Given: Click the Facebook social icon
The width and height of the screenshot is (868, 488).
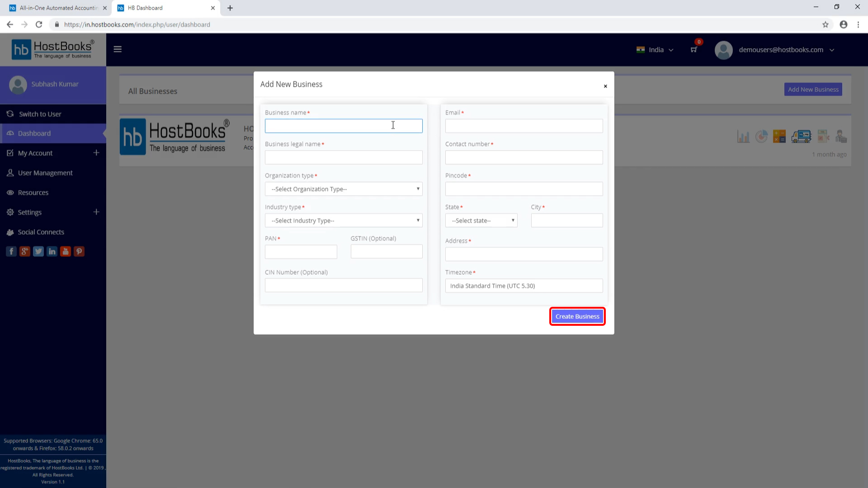Looking at the screenshot, I should [x=11, y=252].
